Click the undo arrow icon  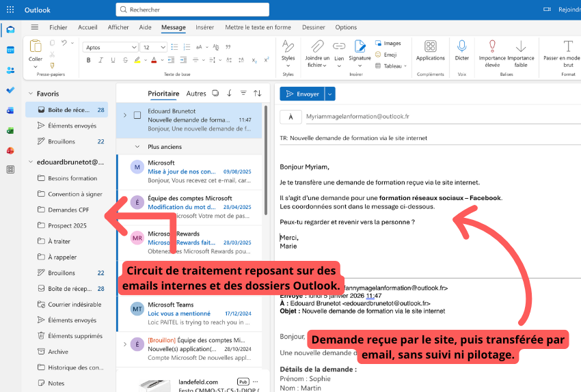(x=64, y=43)
